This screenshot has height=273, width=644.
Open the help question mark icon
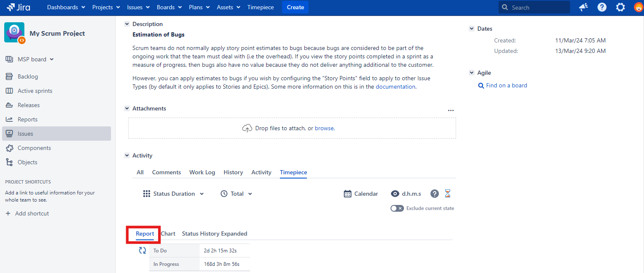coord(602,7)
